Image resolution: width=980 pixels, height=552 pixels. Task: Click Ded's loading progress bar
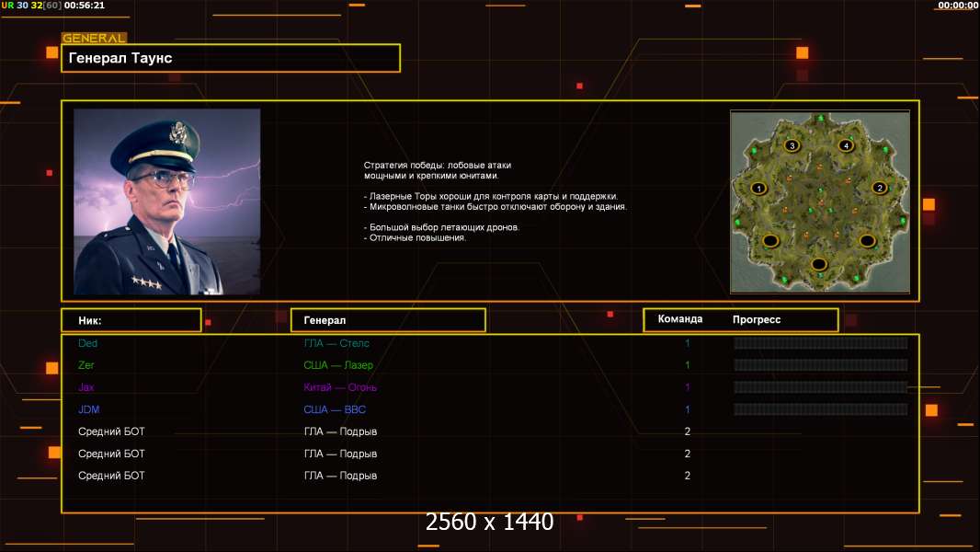[820, 343]
